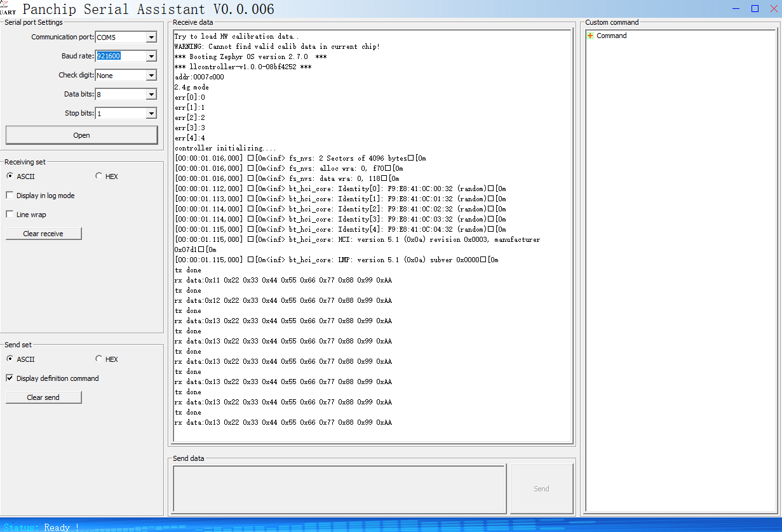782x532 pixels.
Task: Click the 'LMP: version 5.1' log line
Action: (336, 260)
